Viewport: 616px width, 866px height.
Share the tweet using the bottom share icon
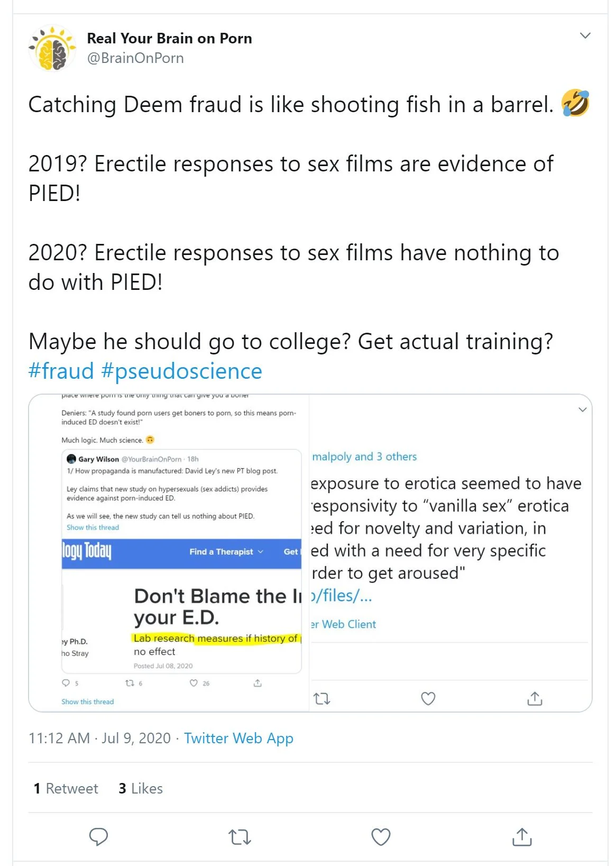point(522,836)
